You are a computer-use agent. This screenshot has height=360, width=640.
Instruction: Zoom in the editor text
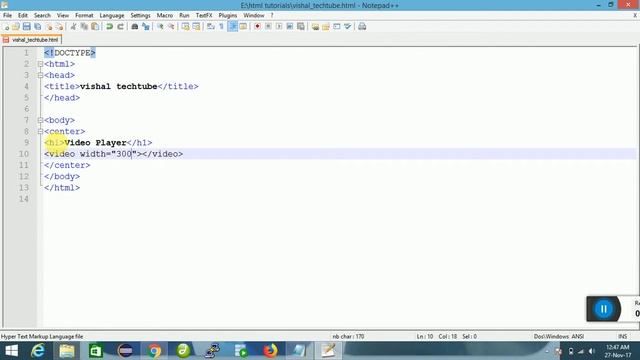point(160,27)
